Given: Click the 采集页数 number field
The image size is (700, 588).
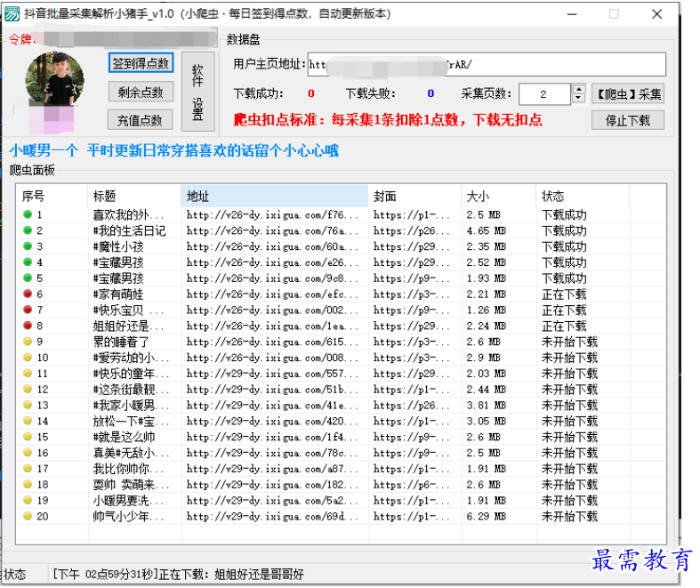Looking at the screenshot, I should 544,94.
